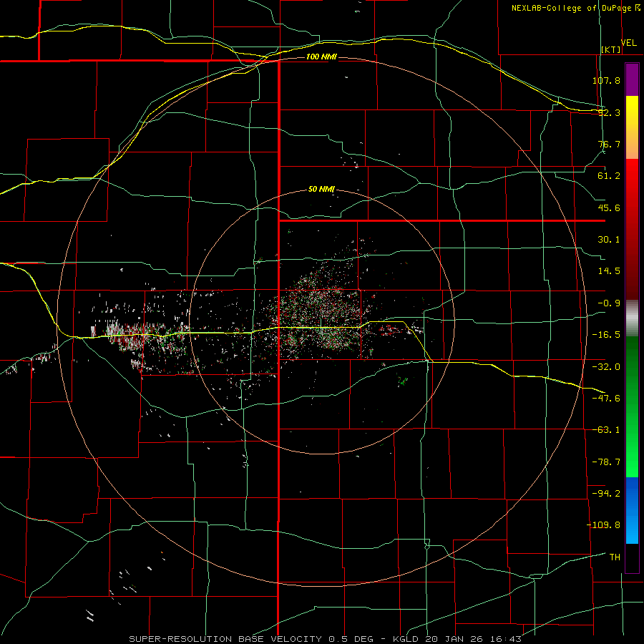Click the 61.2 legend value
Image resolution: width=644 pixels, height=644 pixels.
pos(609,176)
